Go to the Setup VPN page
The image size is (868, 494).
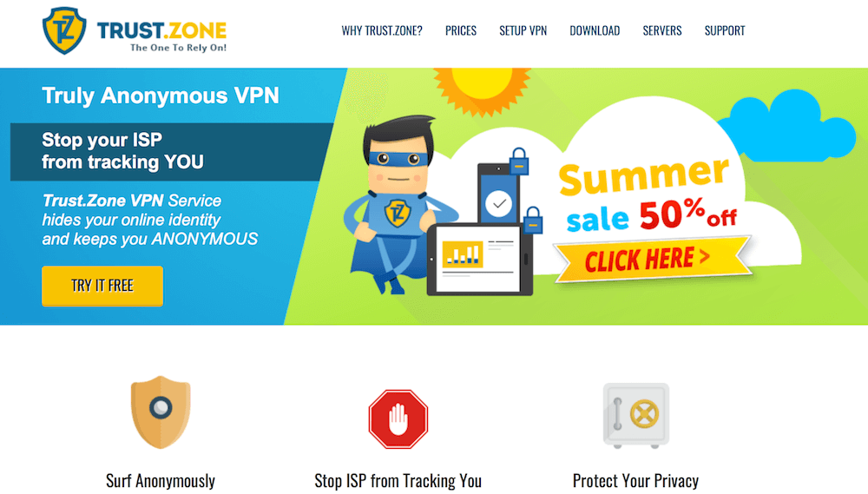point(523,30)
